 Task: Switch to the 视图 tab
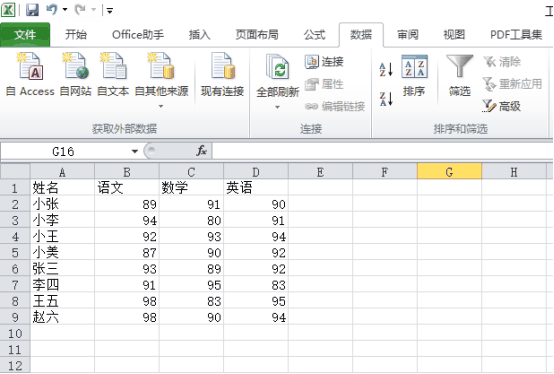tap(454, 35)
